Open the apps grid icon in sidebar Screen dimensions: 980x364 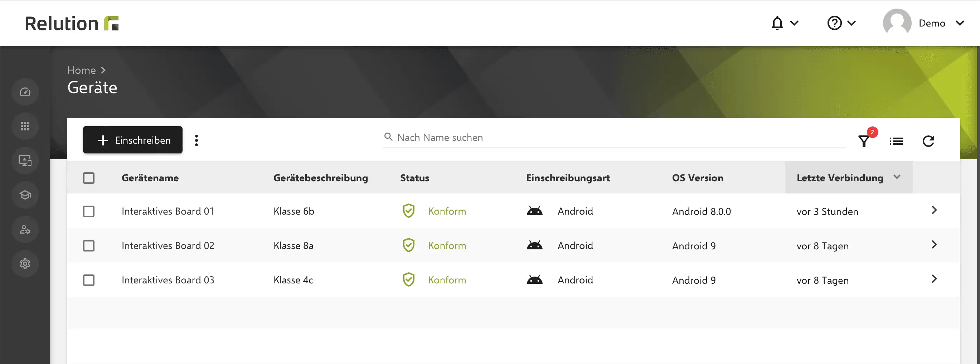pyautogui.click(x=25, y=126)
